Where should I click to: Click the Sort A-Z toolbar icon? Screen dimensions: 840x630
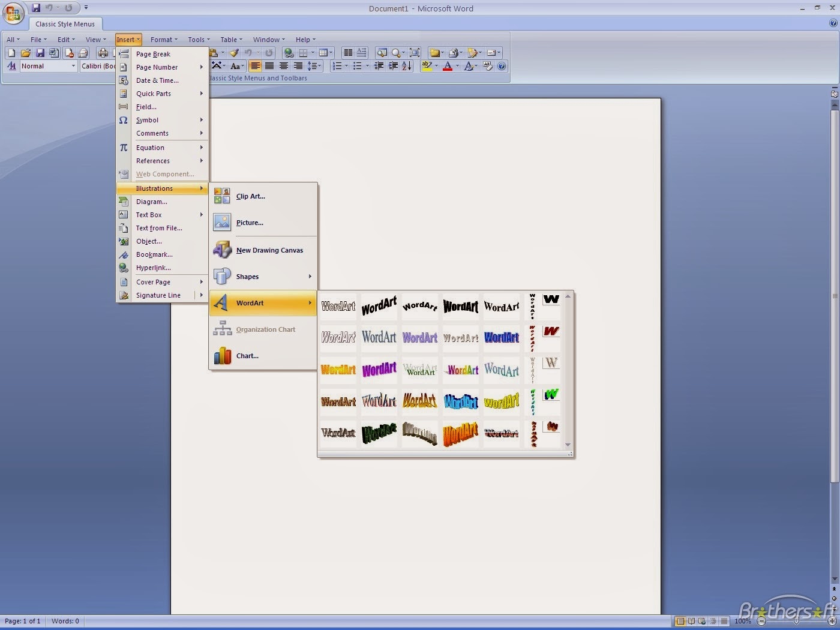406,66
